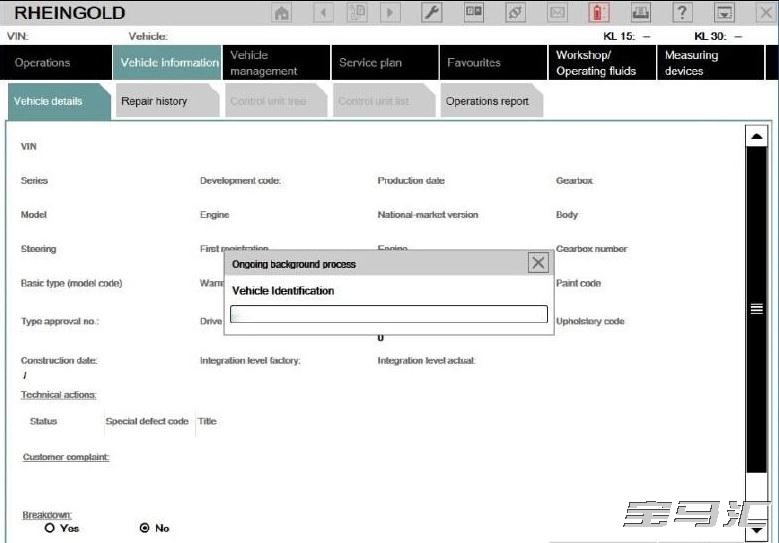Open the wrench settings tool
The width and height of the screenshot is (779, 543).
coord(431,12)
